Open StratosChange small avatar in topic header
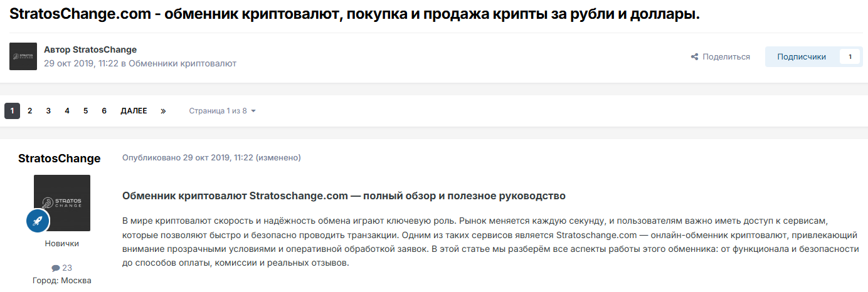Viewport: 868px width, 292px height. (x=23, y=56)
